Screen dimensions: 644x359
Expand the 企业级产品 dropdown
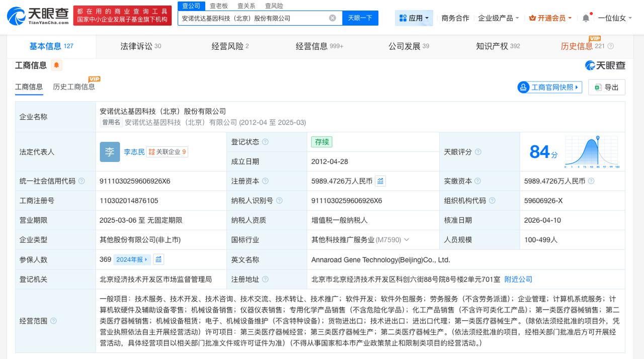point(499,18)
